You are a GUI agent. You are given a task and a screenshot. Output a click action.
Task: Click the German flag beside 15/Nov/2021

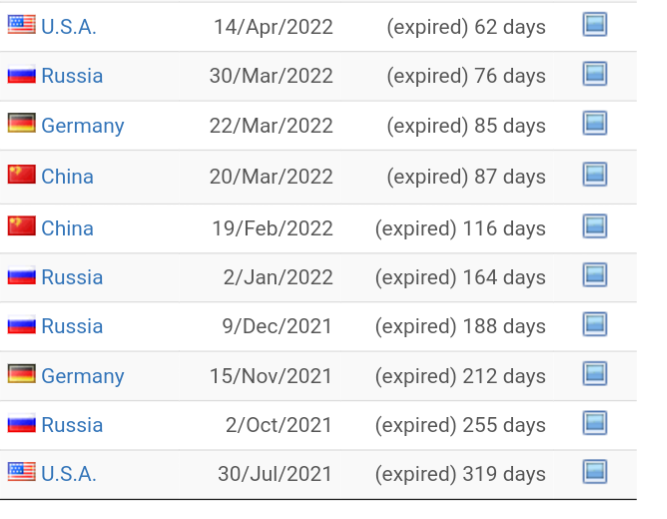click(22, 374)
